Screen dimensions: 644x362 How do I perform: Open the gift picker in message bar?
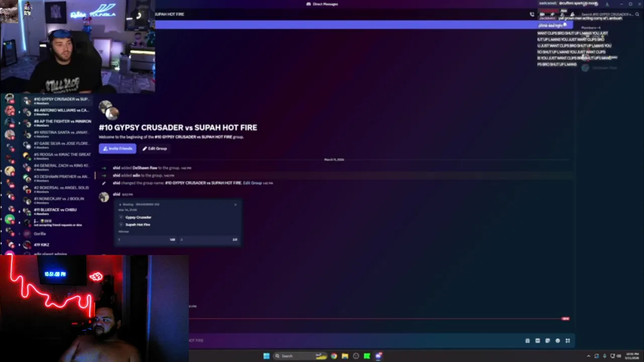click(527, 341)
